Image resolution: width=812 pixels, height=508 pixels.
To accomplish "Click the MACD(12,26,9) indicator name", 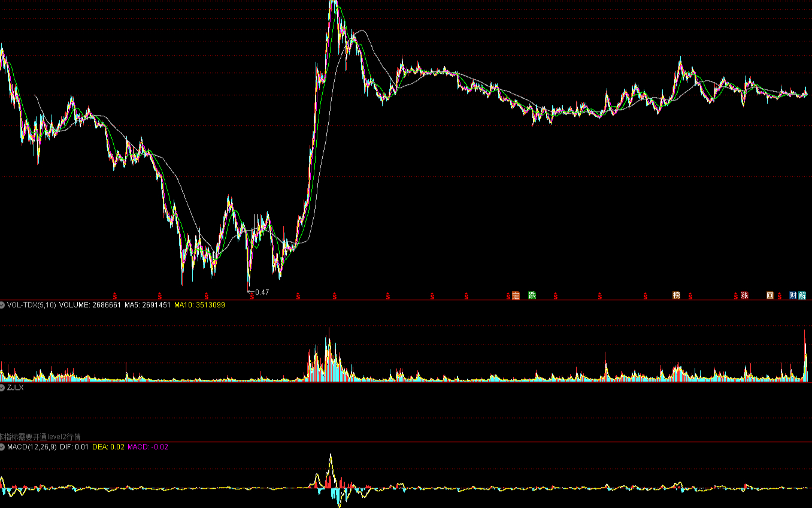I will click(32, 447).
